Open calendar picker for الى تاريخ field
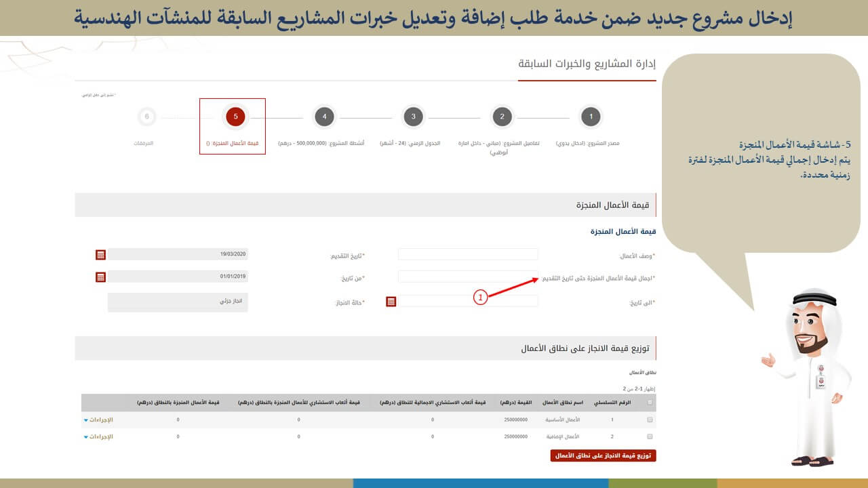The image size is (868, 488). pos(391,302)
